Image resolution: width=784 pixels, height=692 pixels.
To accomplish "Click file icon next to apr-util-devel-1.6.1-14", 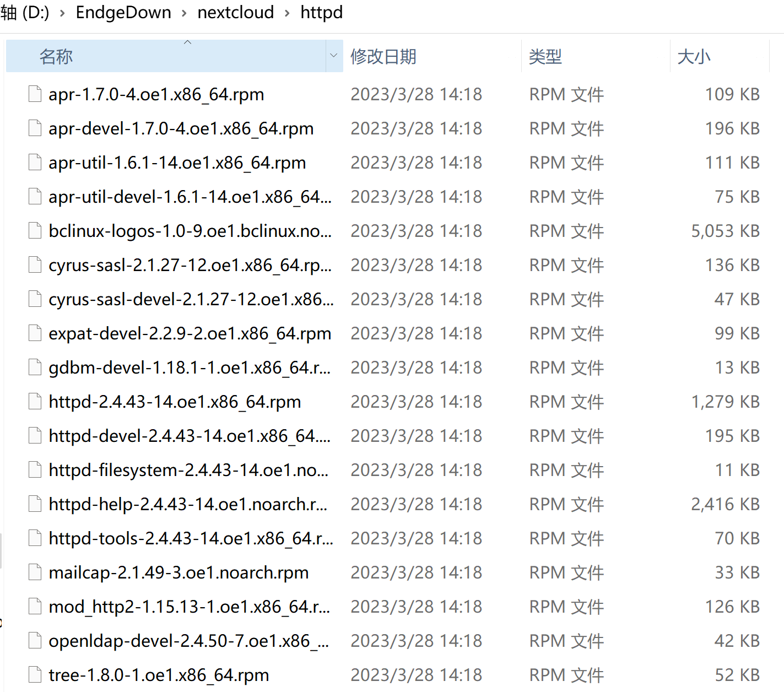I will coord(35,197).
